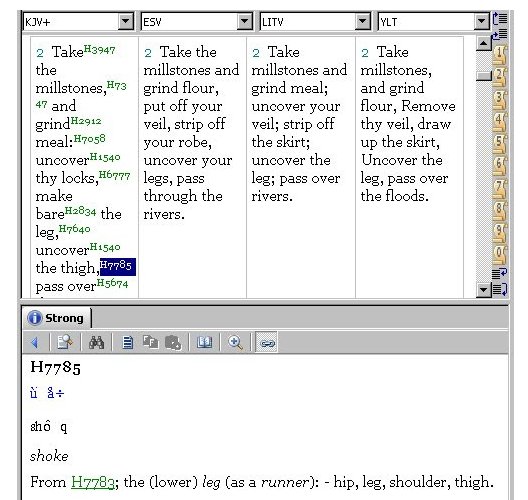The width and height of the screenshot is (528, 500).
Task: Click the topmost up-arrow lines icon
Action: pyautogui.click(x=500, y=19)
